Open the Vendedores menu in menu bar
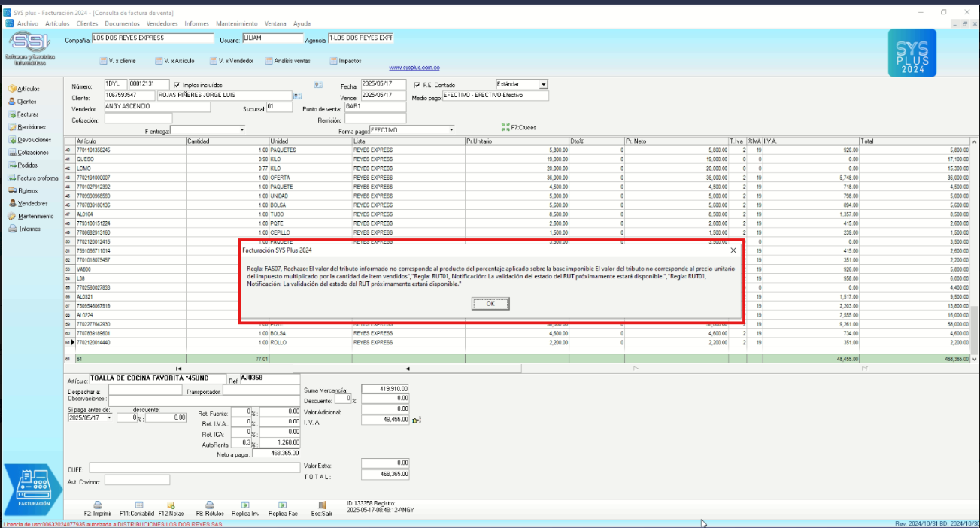The width and height of the screenshot is (980, 528). (x=162, y=23)
